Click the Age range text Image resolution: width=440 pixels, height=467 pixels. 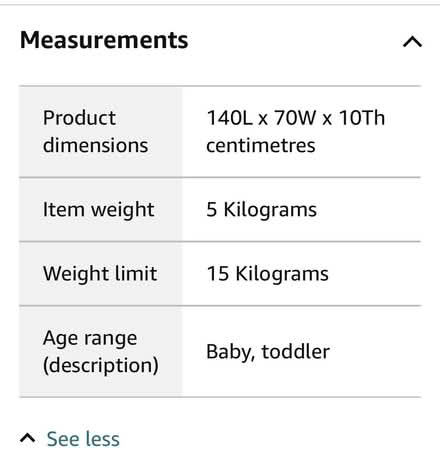tap(90, 339)
